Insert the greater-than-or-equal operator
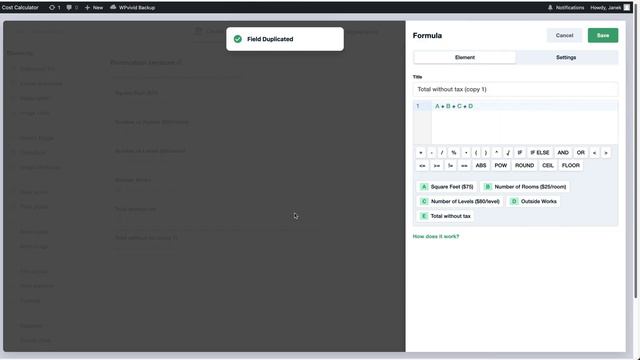Viewport: 640px width, 360px height. (437, 166)
